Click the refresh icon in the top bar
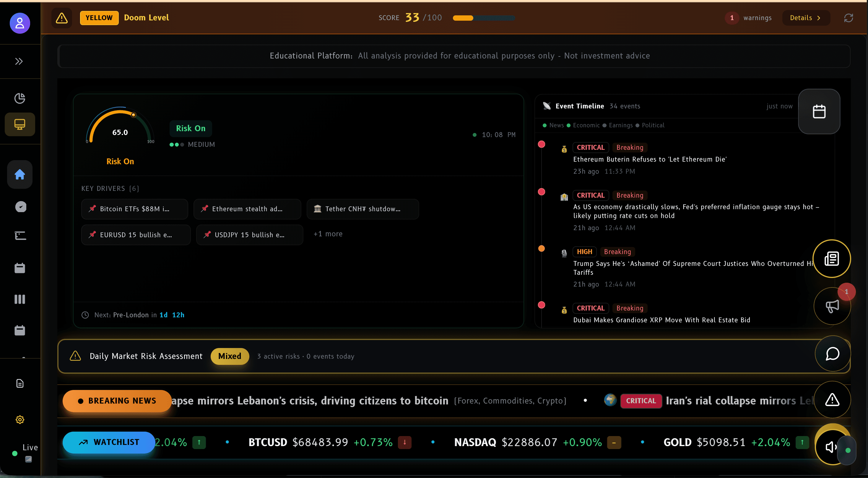The height and width of the screenshot is (478, 868). (849, 18)
